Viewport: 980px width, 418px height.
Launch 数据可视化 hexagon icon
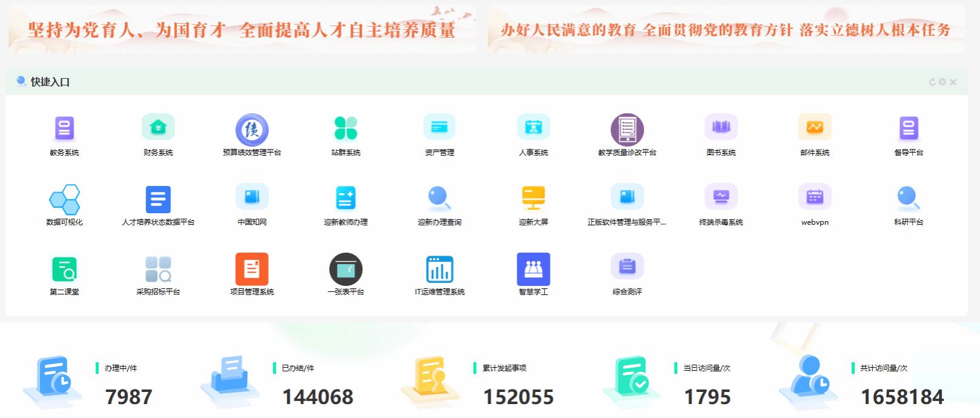(64, 199)
